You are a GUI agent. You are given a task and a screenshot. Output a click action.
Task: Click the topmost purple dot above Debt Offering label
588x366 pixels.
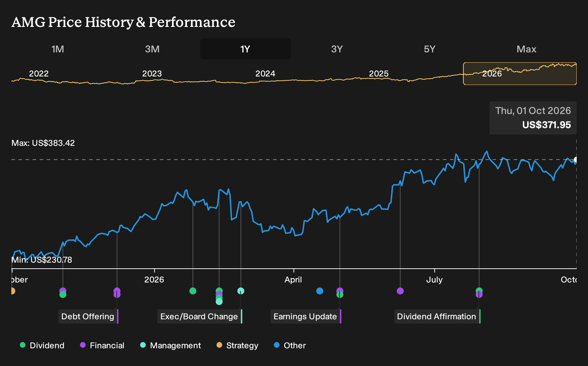pyautogui.click(x=117, y=291)
